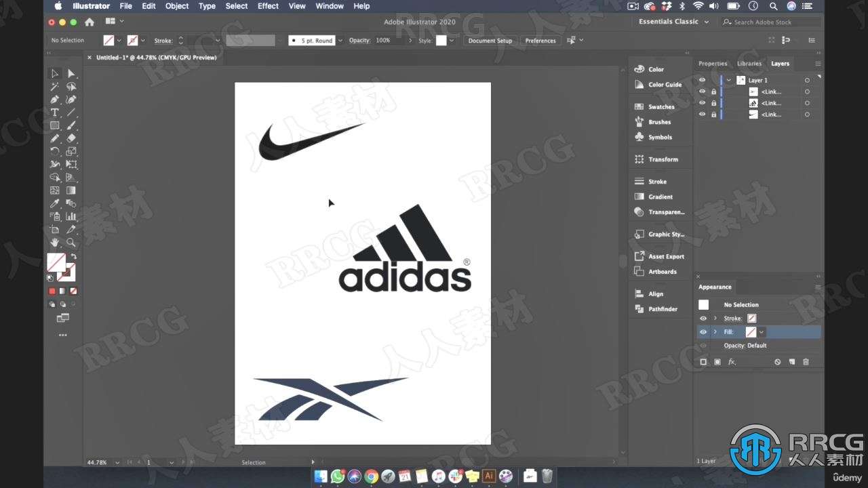Expand Fill attribute in Appearance panel
The image size is (868, 488).
click(715, 332)
